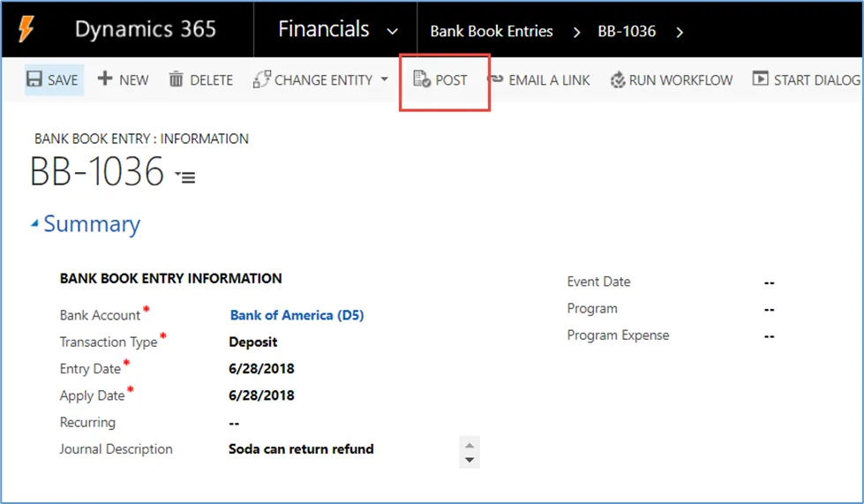
Task: Click the Summary section heading
Action: coord(92,224)
